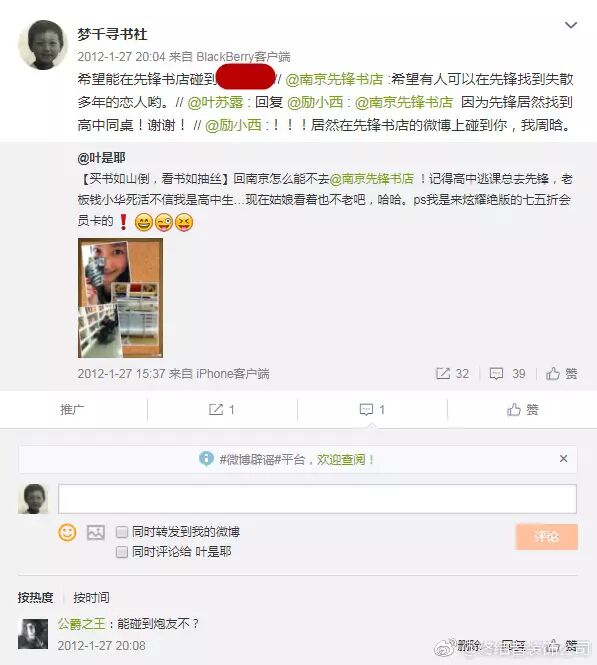This screenshot has height=665, width=597.
Task: Open the comments icon showing 39
Action: [507, 374]
